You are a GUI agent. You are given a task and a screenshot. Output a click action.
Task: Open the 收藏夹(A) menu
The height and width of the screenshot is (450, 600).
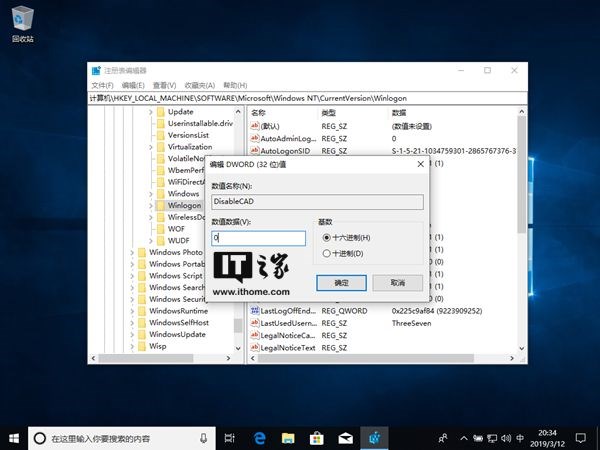200,85
